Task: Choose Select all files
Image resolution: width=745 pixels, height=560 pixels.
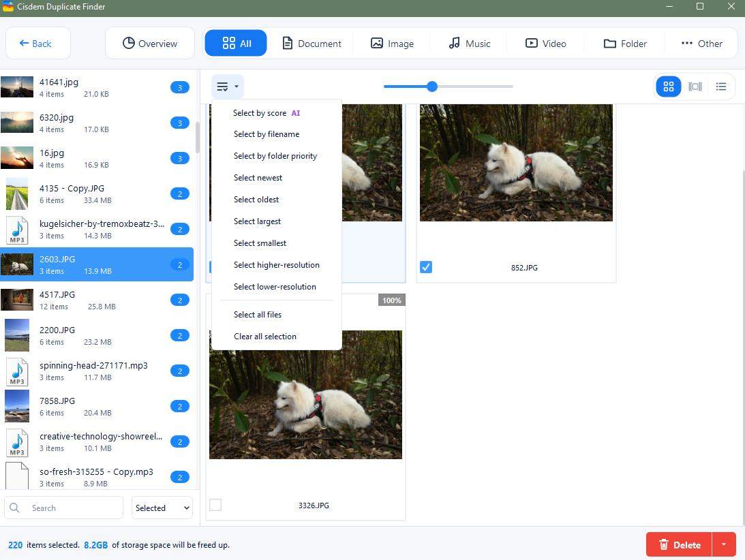Action: pos(258,315)
